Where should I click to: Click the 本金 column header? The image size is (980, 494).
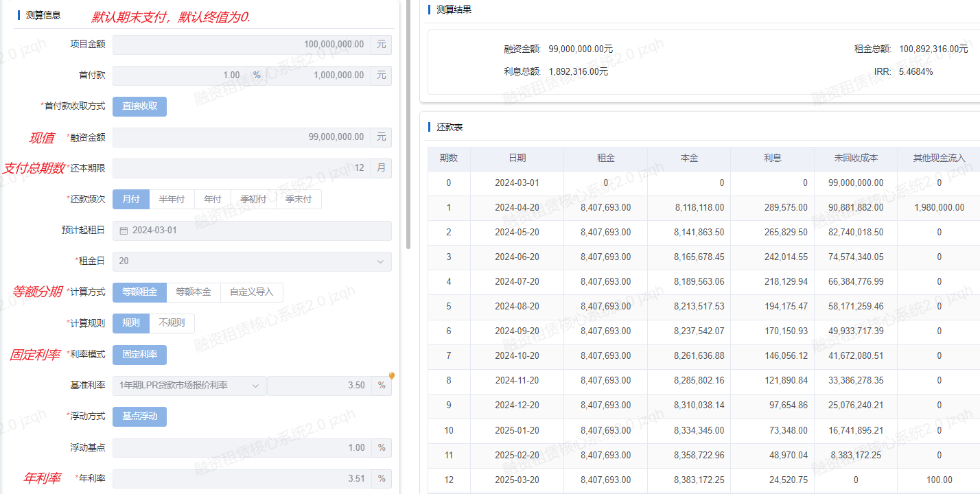tap(689, 158)
